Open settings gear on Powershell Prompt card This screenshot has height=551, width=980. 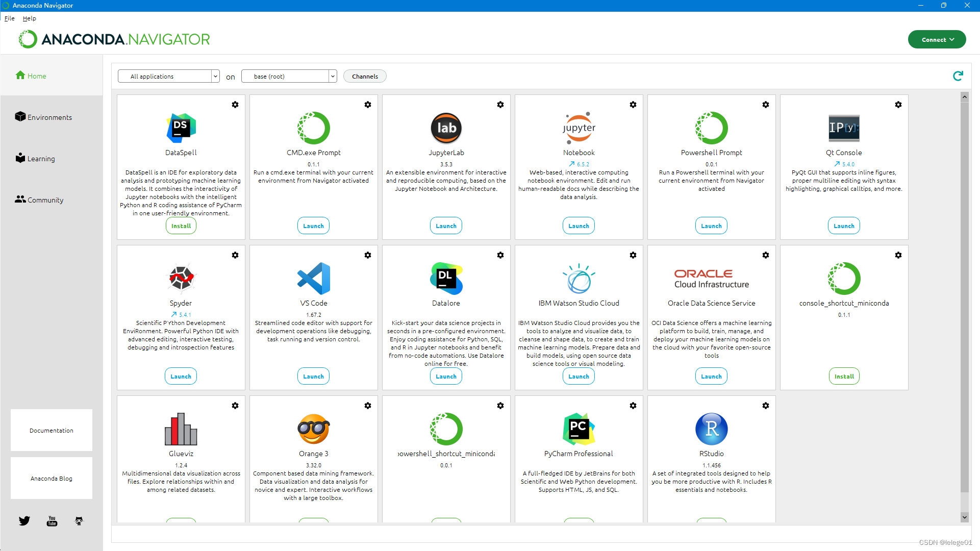(x=766, y=105)
